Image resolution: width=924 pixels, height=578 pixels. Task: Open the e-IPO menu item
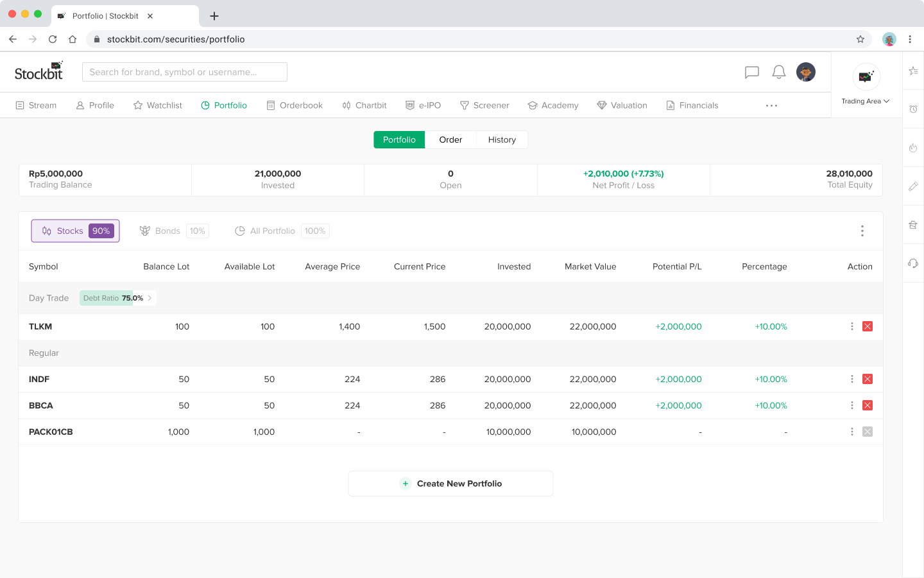click(x=424, y=105)
